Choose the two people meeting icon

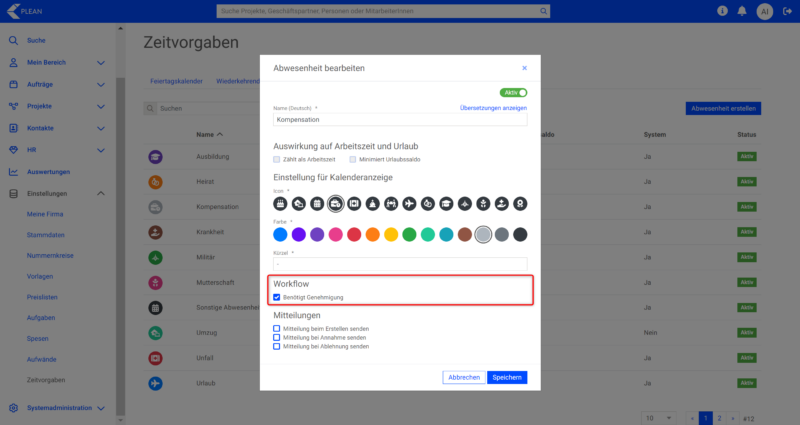pos(391,204)
